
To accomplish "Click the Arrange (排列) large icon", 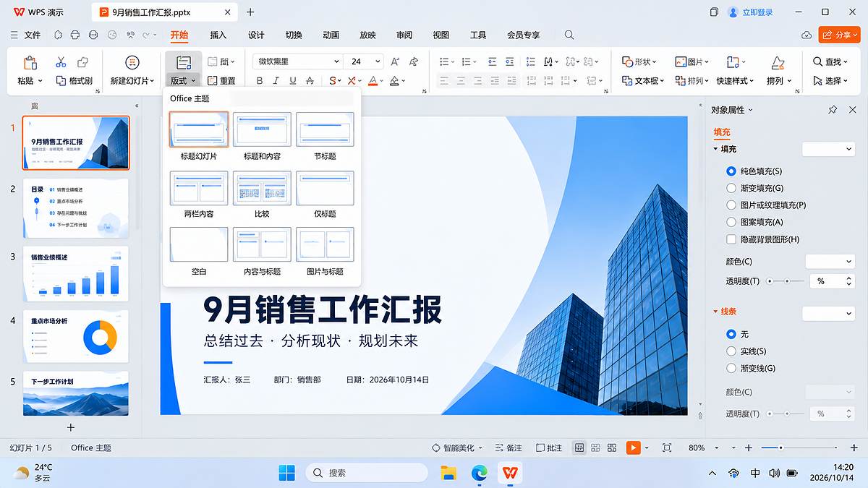I will pyautogui.click(x=778, y=62).
